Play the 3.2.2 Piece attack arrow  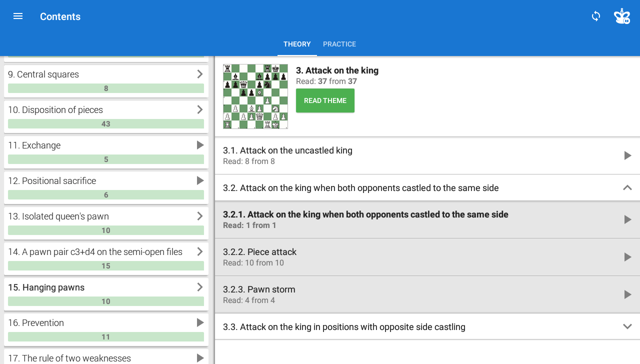[x=627, y=257]
